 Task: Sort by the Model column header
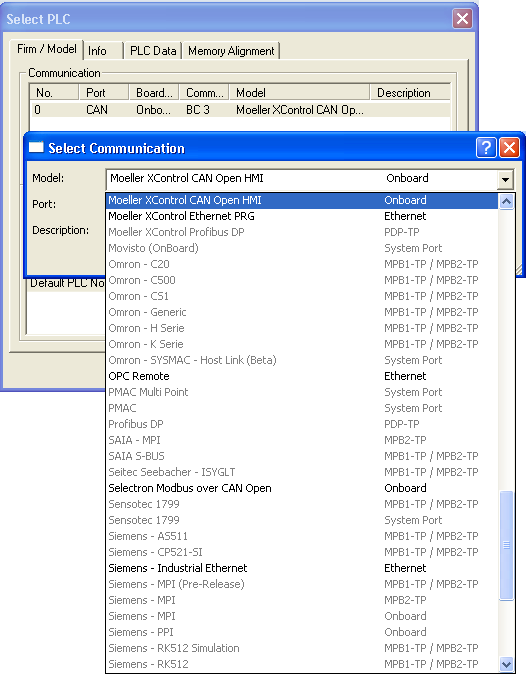[300, 93]
